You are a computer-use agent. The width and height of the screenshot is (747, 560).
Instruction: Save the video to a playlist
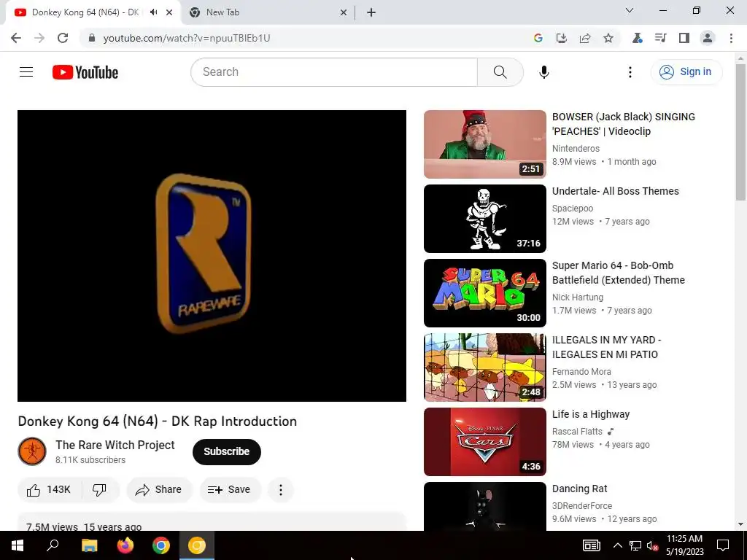229,489
